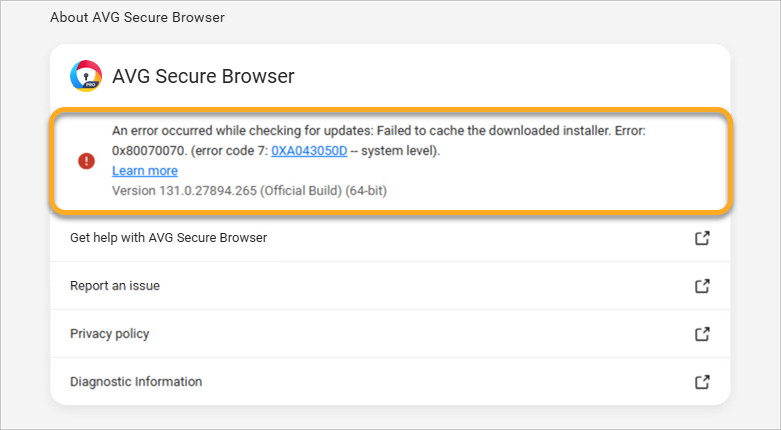Screen dimensions: 781x430
Task: Click the AVG Secure Browser logo icon
Action: pyautogui.click(x=87, y=77)
